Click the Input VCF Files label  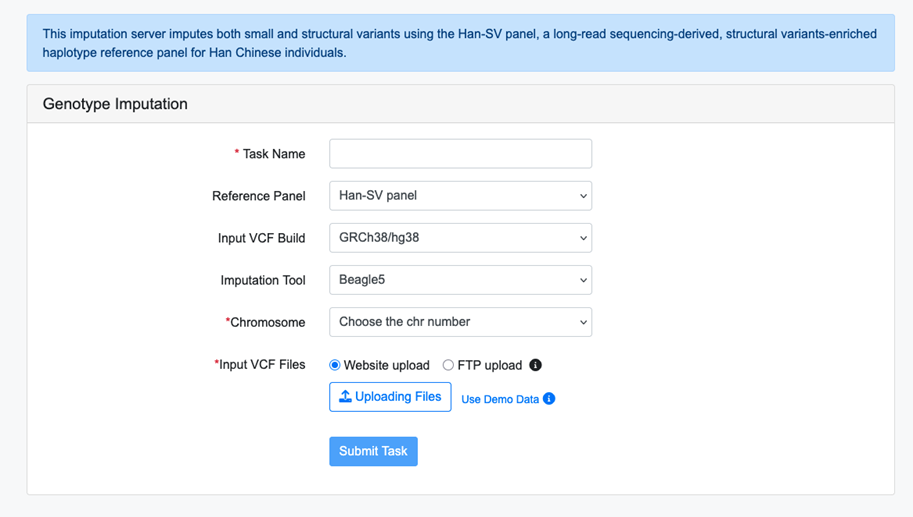[x=262, y=365]
